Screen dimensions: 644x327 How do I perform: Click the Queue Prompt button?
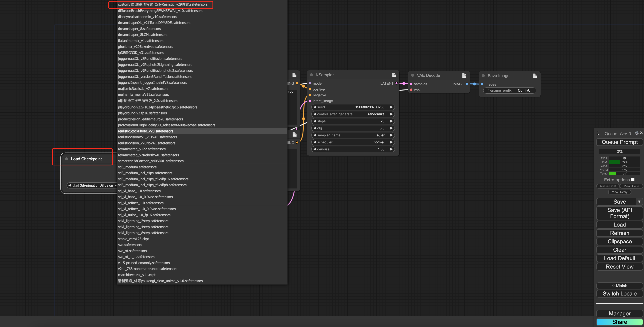coord(619,142)
